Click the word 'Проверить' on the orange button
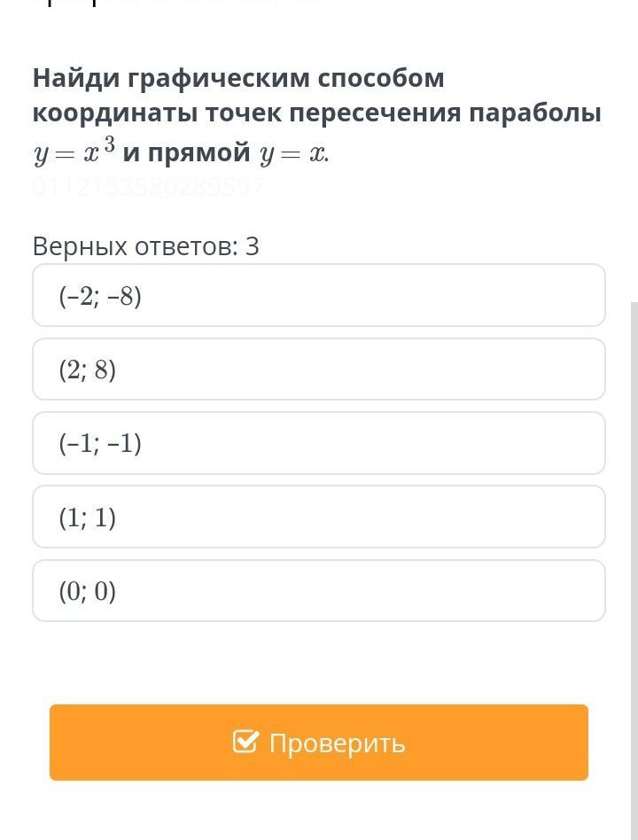This screenshot has height=840, width=638. (337, 744)
